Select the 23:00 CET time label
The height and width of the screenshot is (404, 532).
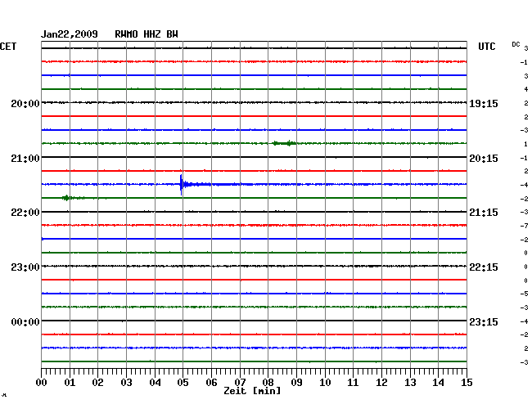point(25,267)
